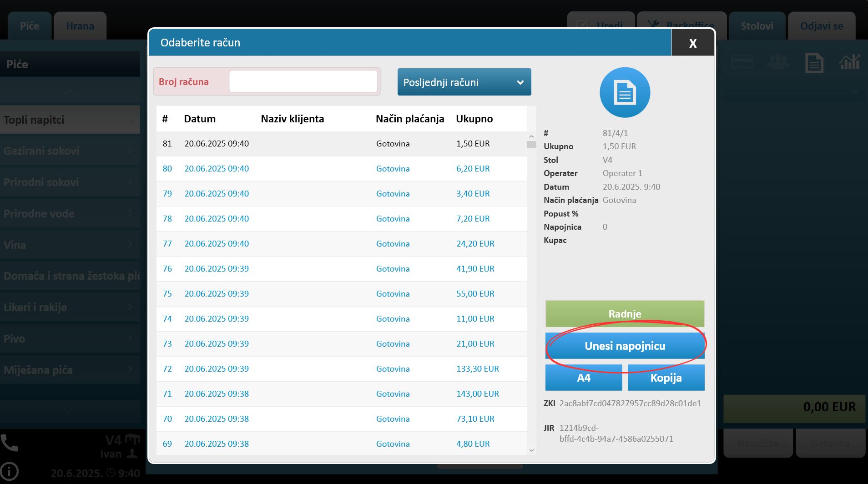868x484 pixels.
Task: Click the blue receipt document icon
Action: coord(625,92)
